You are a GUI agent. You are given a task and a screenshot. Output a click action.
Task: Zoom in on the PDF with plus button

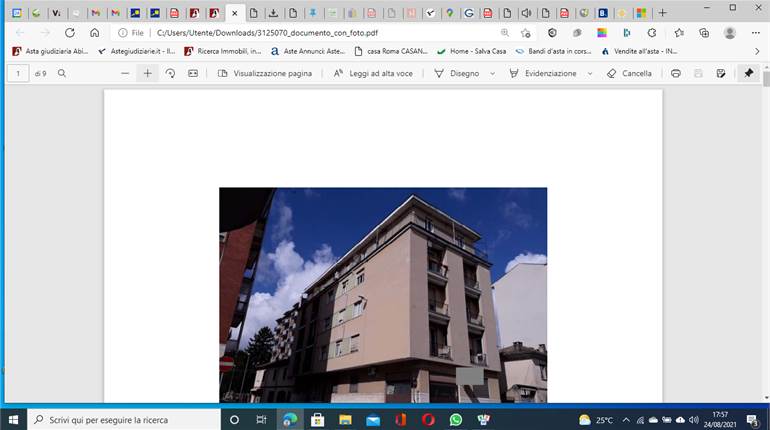147,73
